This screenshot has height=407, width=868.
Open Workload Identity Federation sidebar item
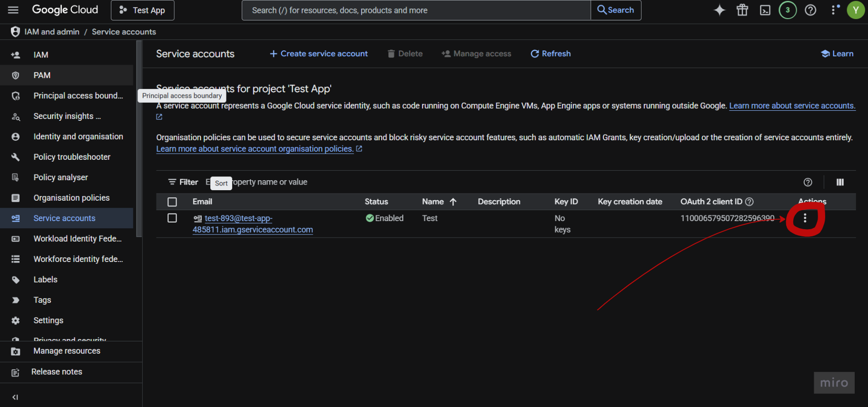click(x=67, y=239)
